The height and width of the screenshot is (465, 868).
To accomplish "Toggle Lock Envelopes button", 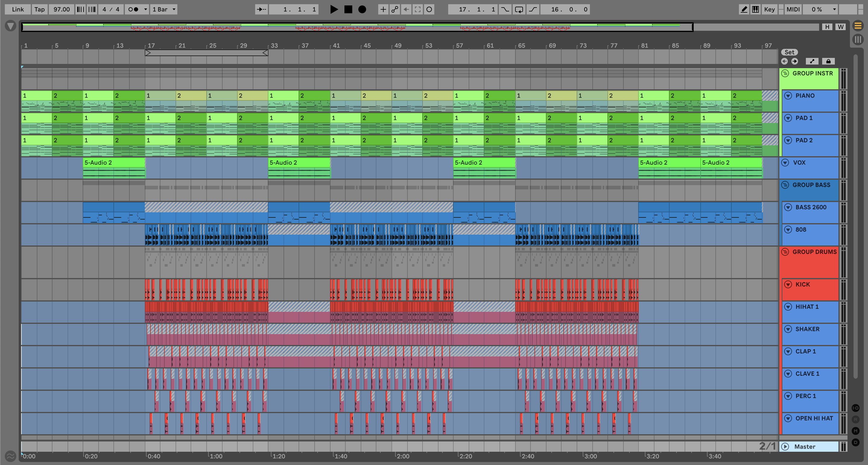I will click(828, 61).
